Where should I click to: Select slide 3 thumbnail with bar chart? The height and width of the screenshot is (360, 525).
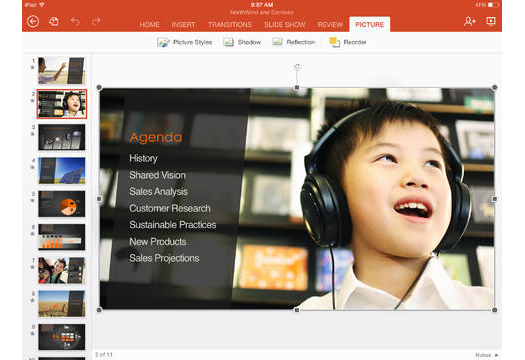[x=62, y=137]
